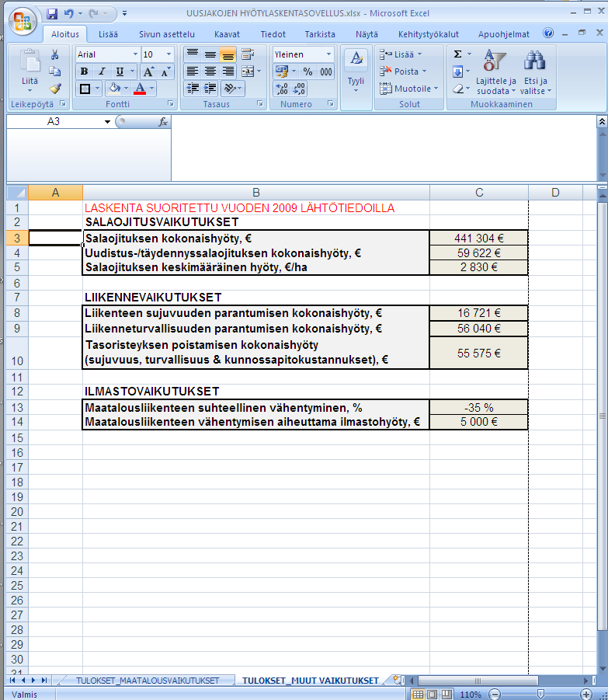Switch to Page Break Preview in status bar
Viewport: 608px width, 700px height.
[446, 695]
